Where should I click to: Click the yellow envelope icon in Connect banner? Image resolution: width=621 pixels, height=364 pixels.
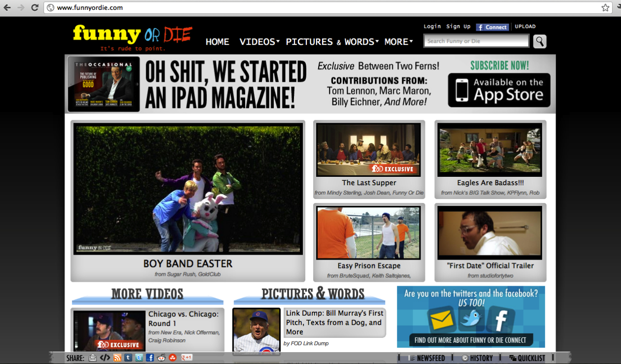441,320
